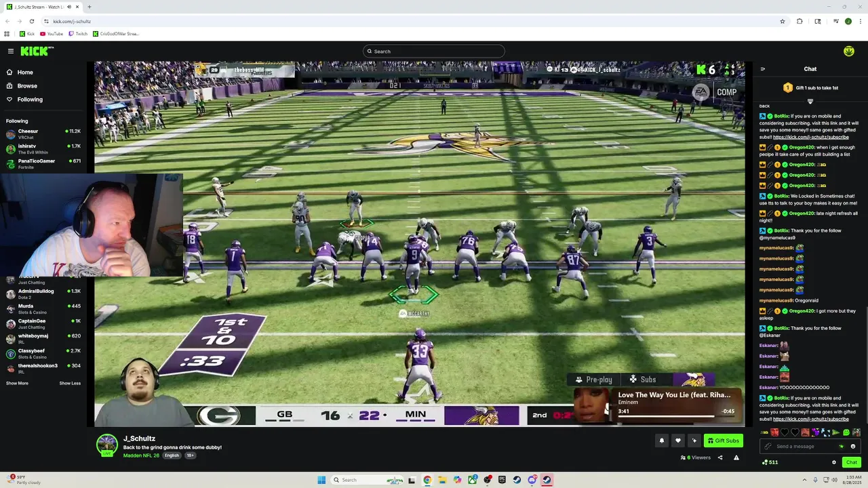Click the green star quick emote icon
Image resolution: width=868 pixels, height=488 pixels.
842,446
